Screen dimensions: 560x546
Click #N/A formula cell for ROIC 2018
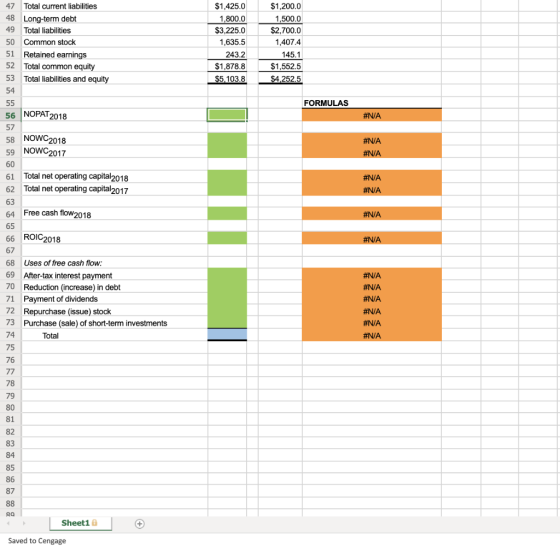tap(371, 238)
